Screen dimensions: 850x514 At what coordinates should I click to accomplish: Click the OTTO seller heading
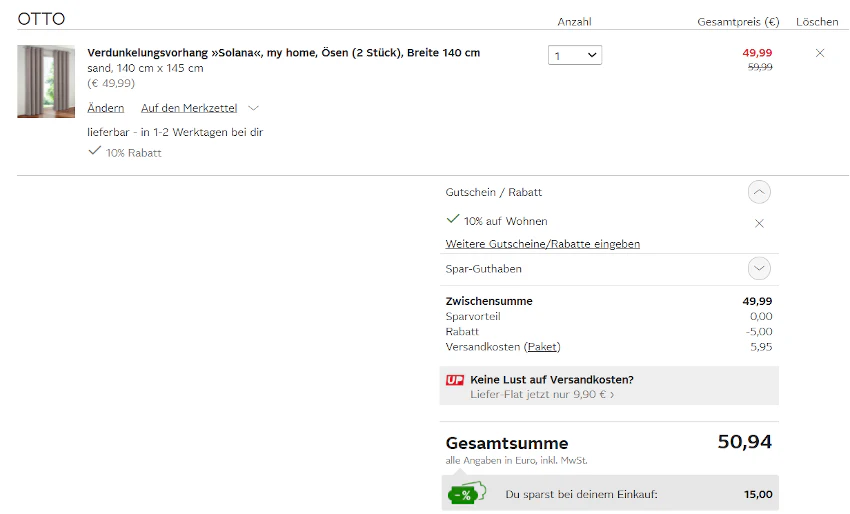coord(41,19)
